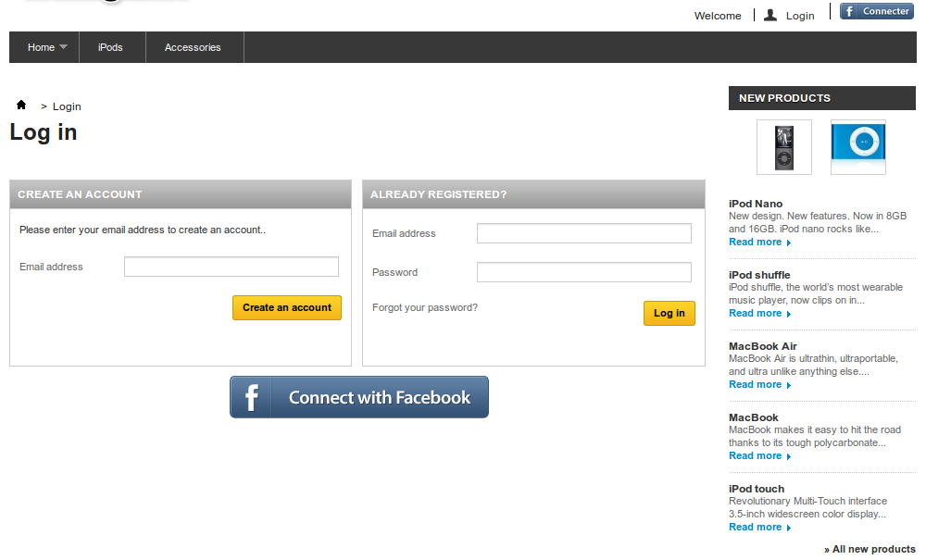This screenshot has height=560, width=926.
Task: Click the Facebook Connecter button in the header
Action: (x=877, y=11)
